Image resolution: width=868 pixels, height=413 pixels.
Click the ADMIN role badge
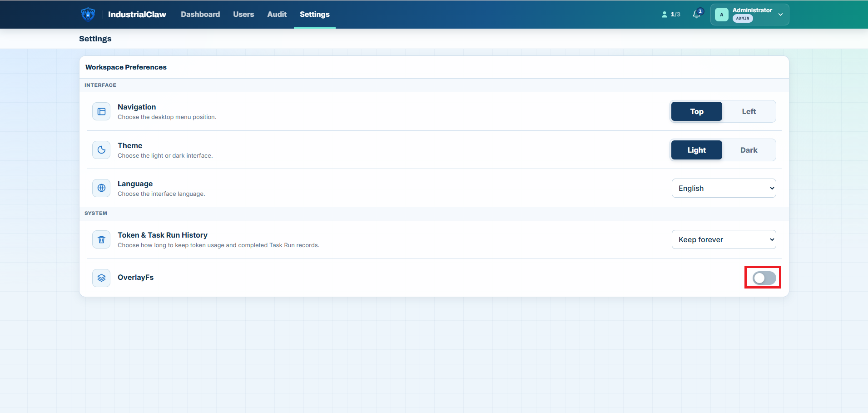click(743, 19)
